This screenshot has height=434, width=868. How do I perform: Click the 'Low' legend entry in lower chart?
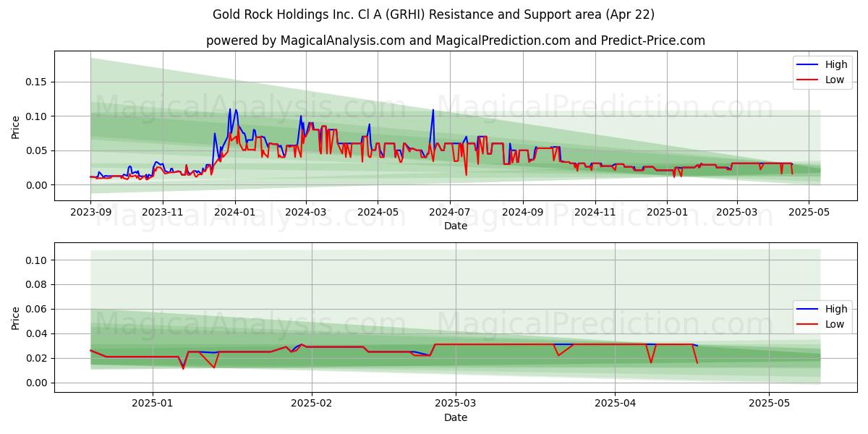[835, 324]
